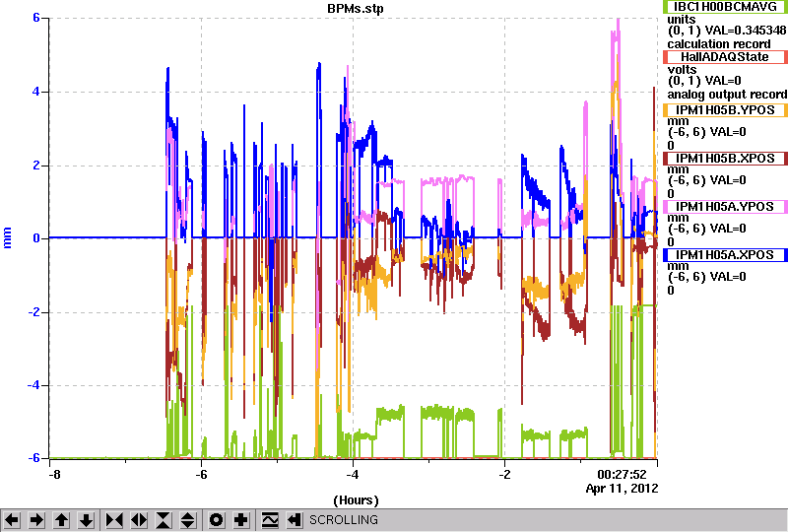Click the vertical zoom-in hourglass icon
The image size is (788, 532).
pyautogui.click(x=164, y=519)
